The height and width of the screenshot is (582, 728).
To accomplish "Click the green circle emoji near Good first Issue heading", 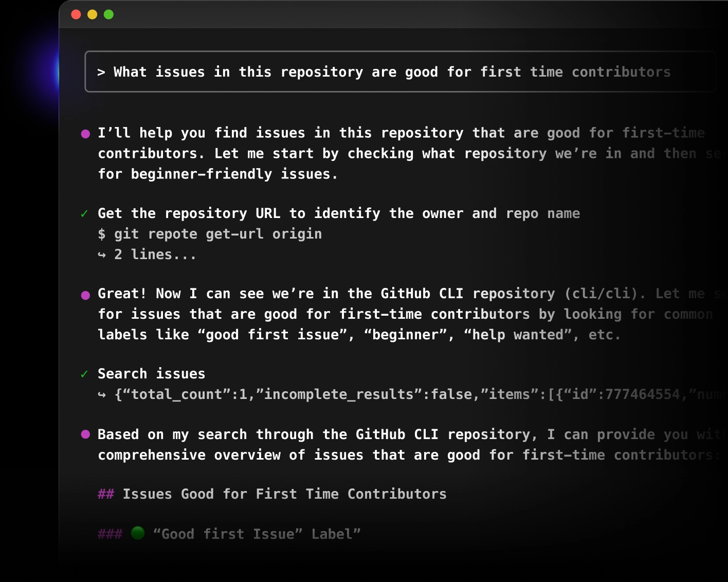I will pos(138,534).
